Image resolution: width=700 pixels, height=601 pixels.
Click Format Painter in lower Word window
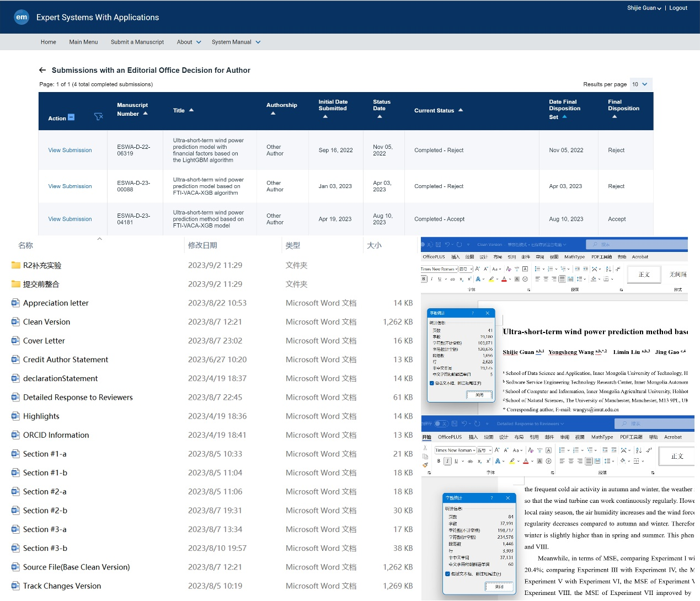tap(425, 465)
